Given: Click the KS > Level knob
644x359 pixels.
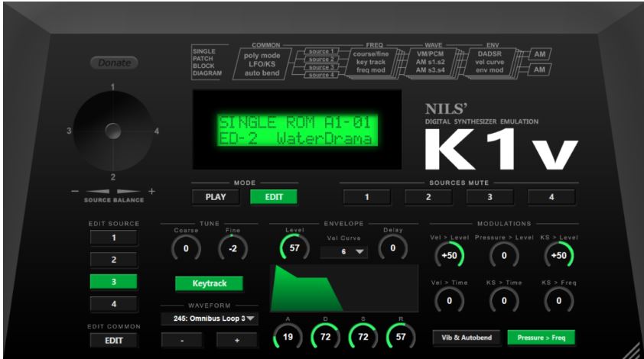Looking at the screenshot, I should pos(559,255).
